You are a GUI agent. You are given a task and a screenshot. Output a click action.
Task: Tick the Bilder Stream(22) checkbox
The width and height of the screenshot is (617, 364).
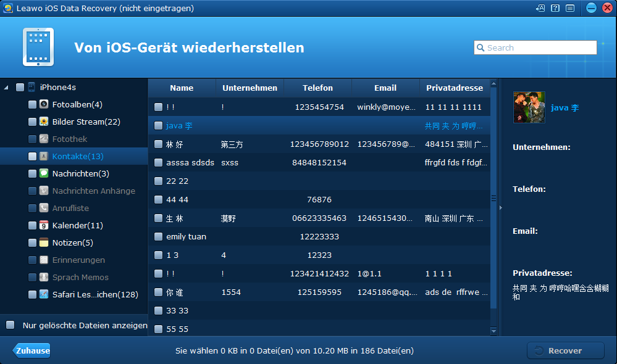coord(33,122)
